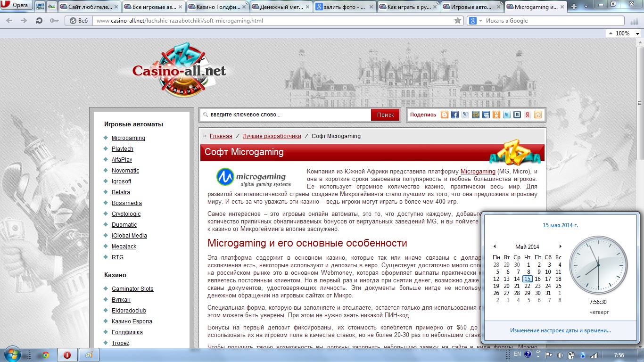Open Eldoradoclub in the casino list
Viewport: 644px width, 362px height.
[x=129, y=311]
